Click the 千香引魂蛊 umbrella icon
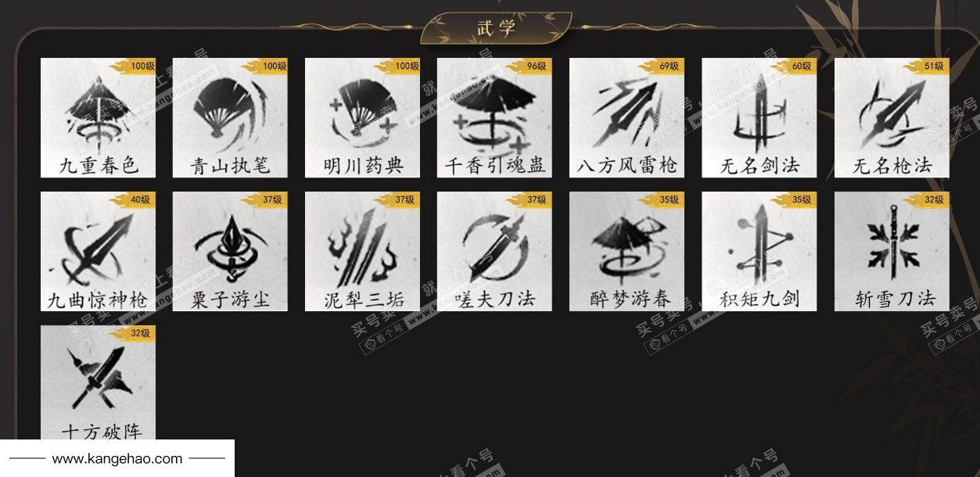980x477 pixels. pos(494,118)
